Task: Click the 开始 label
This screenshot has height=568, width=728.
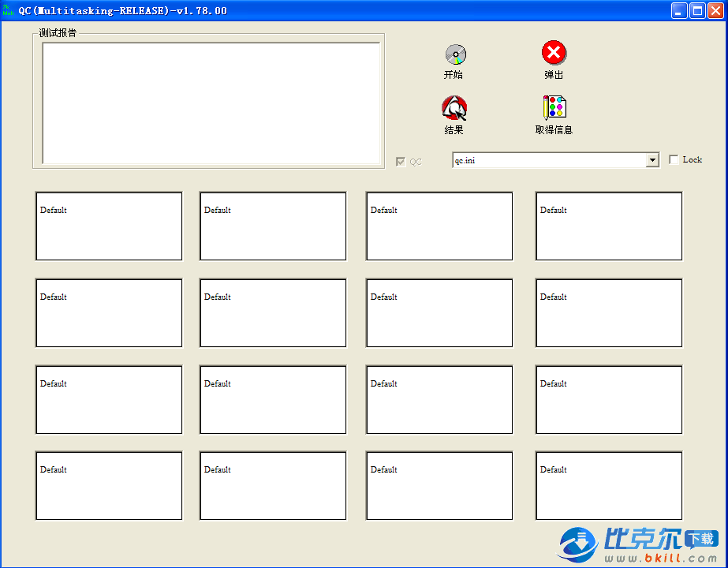Action: tap(454, 75)
